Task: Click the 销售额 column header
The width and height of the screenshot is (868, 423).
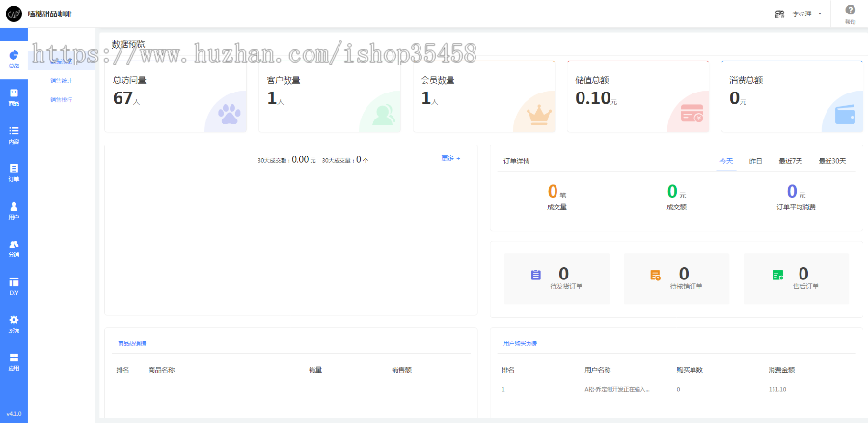Action: pyautogui.click(x=401, y=370)
